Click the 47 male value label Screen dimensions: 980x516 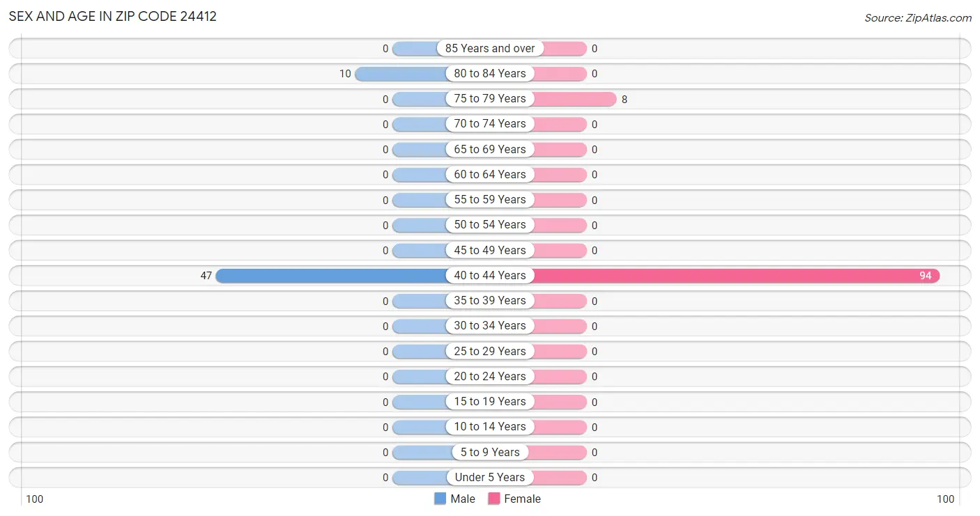coord(206,276)
